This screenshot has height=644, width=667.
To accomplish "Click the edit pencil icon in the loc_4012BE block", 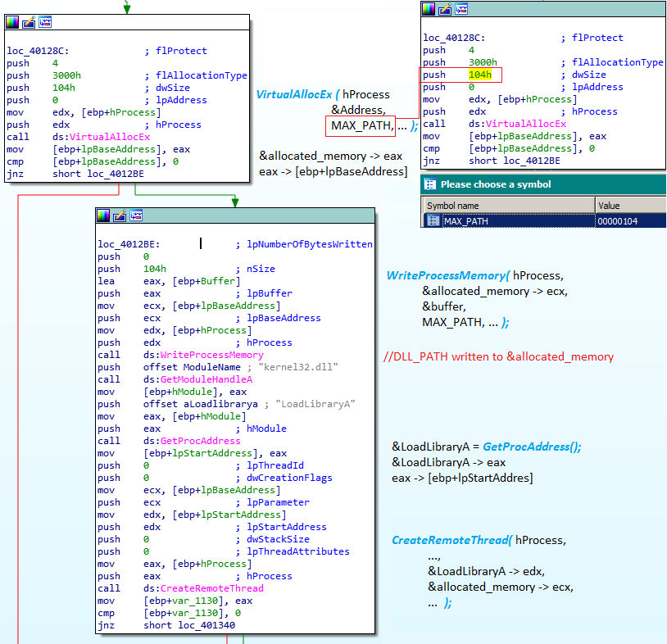I will point(119,215).
